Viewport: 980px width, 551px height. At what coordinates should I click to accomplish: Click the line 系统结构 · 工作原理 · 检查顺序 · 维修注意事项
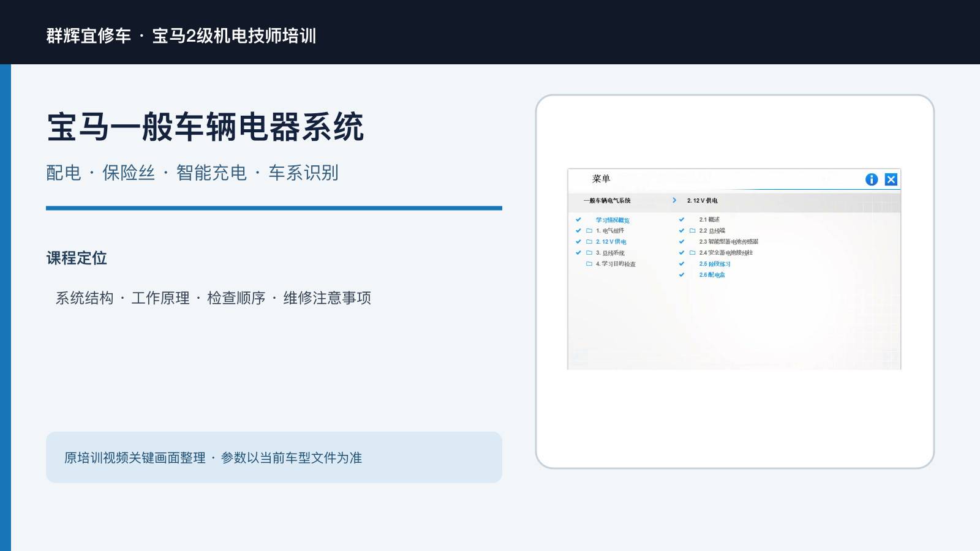[x=213, y=298]
